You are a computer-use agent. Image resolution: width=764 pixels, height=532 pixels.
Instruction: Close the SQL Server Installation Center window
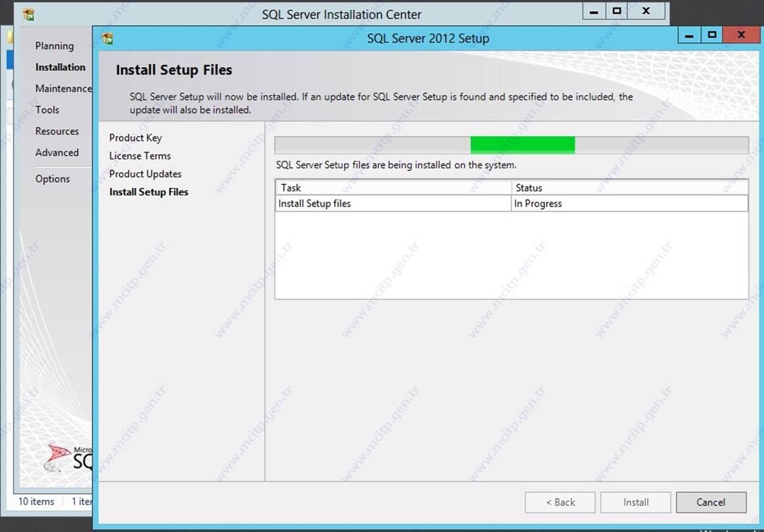[x=646, y=11]
